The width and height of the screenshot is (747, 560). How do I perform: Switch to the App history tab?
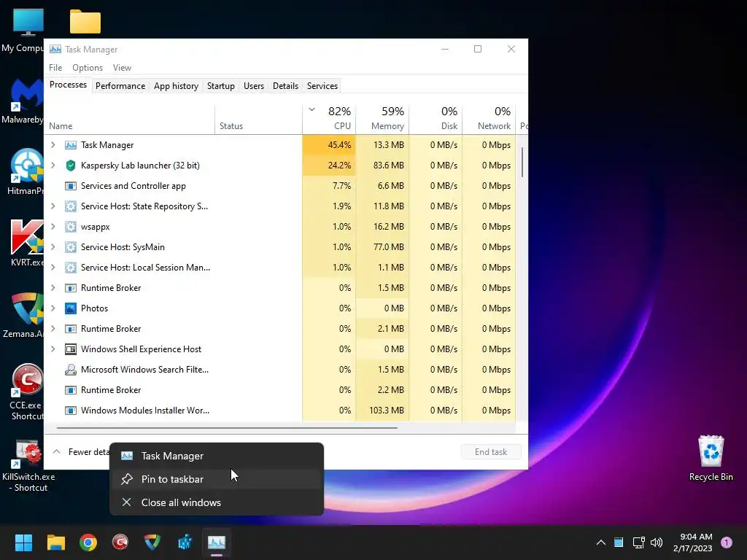point(176,86)
